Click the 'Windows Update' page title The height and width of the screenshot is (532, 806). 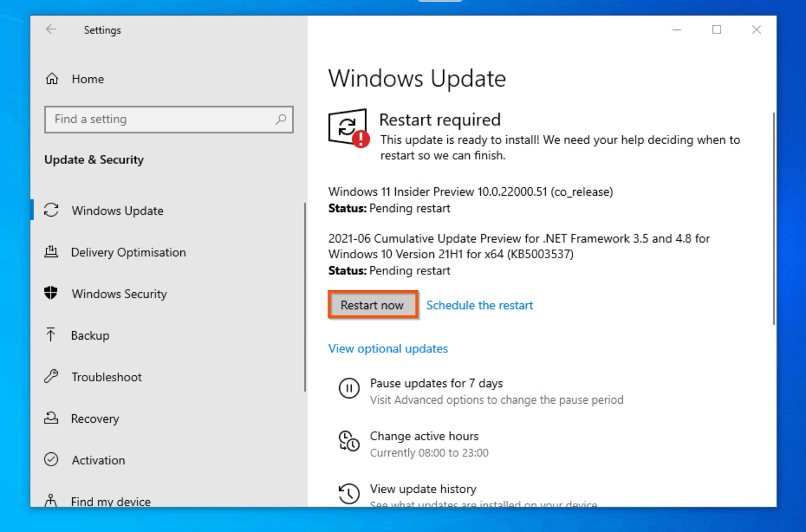pyautogui.click(x=417, y=79)
